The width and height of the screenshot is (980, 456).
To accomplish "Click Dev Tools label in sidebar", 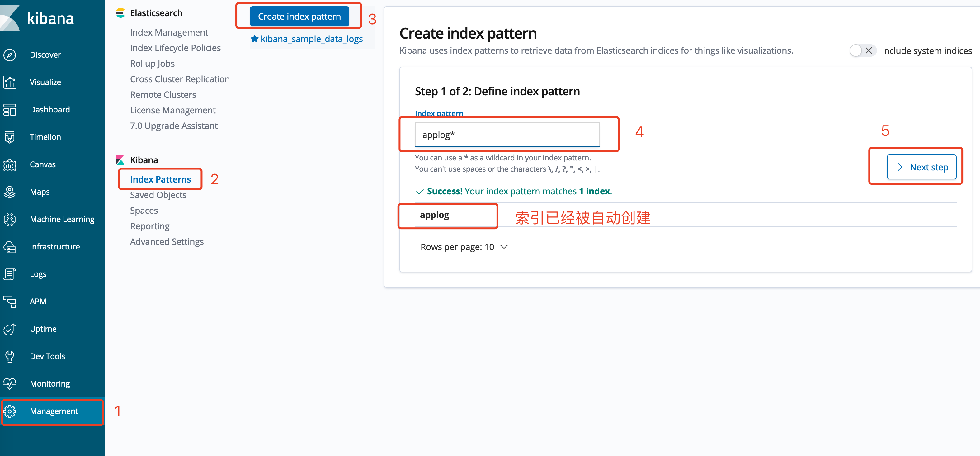I will click(47, 356).
